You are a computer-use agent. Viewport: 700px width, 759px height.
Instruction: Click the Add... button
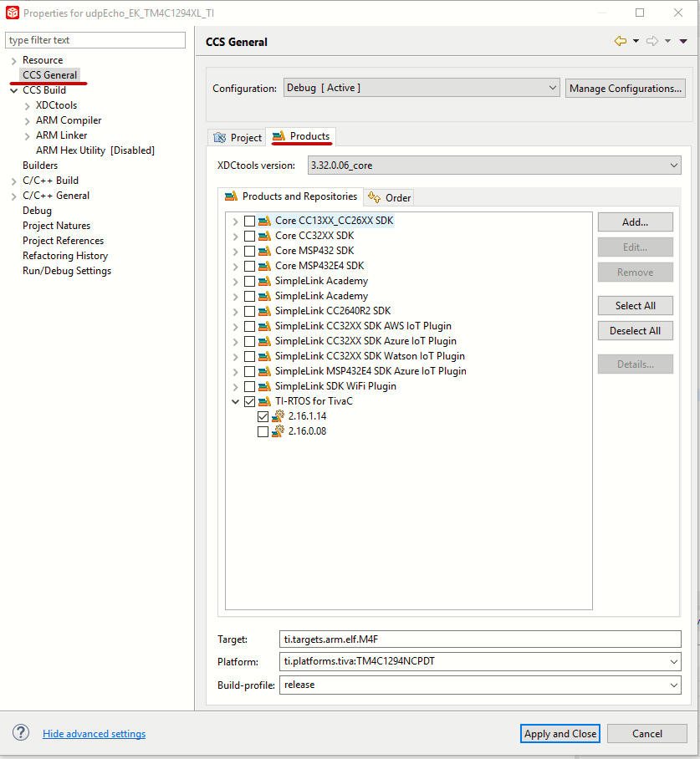coord(635,222)
